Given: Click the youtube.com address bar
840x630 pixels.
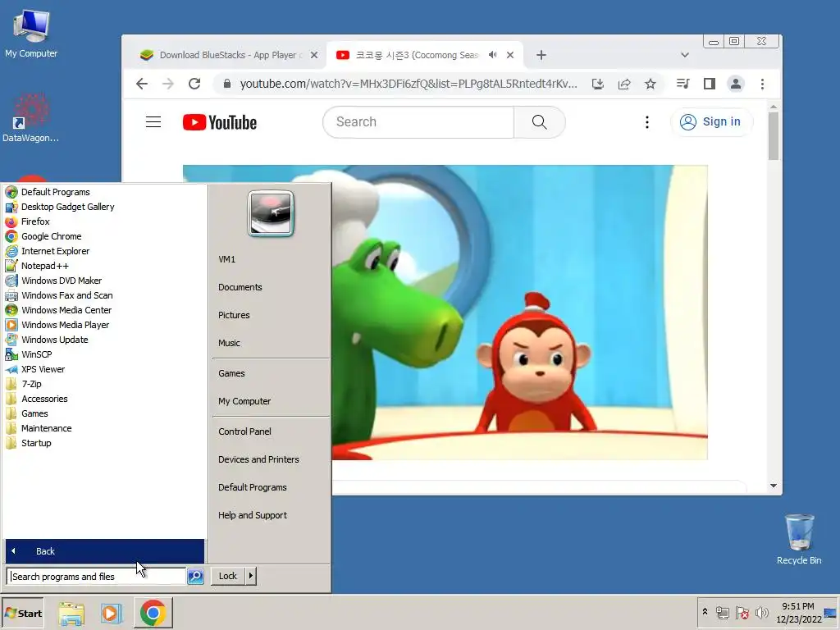Looking at the screenshot, I should 409,84.
